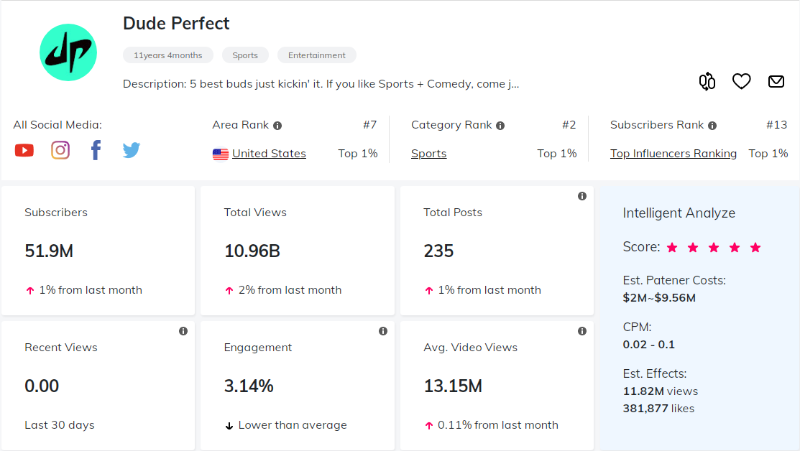The image size is (800, 451).
Task: Click the compare influencers icon
Action: pyautogui.click(x=708, y=82)
